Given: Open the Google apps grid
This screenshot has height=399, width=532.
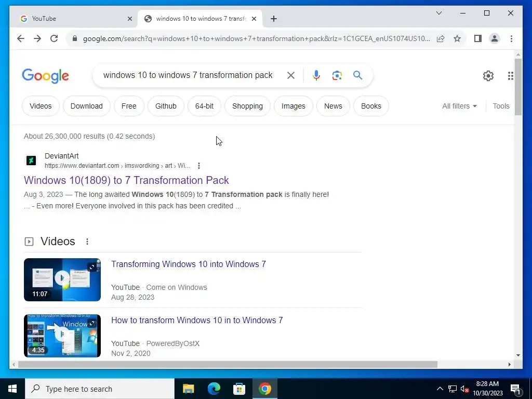Looking at the screenshot, I should (510, 76).
